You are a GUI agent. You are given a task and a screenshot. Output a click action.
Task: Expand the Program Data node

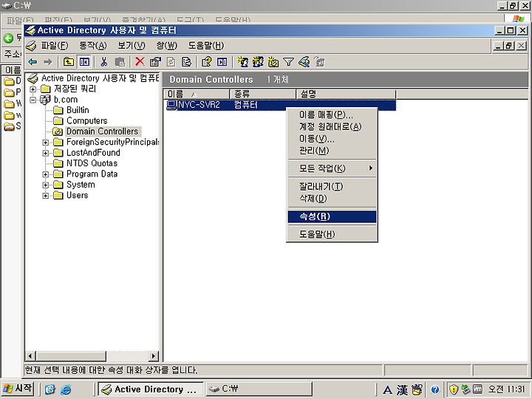(x=46, y=174)
